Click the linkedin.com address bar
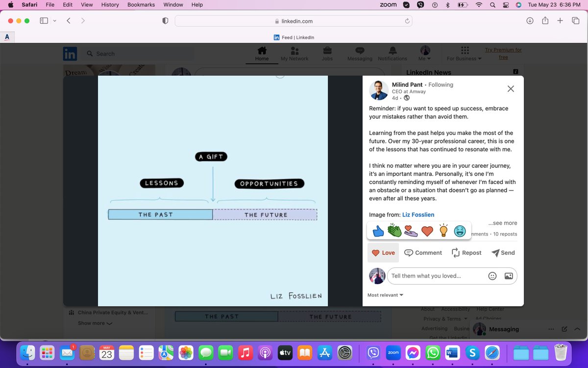 (294, 21)
